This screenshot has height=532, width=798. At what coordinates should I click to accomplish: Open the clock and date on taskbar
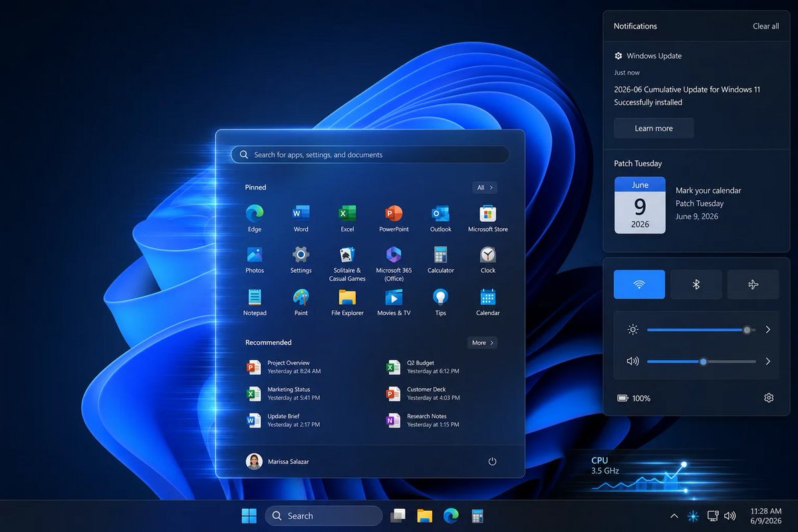[x=765, y=515]
